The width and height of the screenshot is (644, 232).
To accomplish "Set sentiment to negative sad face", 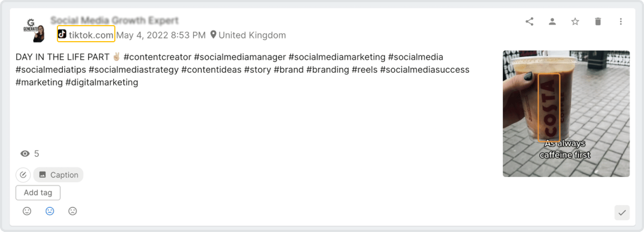I will tap(72, 211).
